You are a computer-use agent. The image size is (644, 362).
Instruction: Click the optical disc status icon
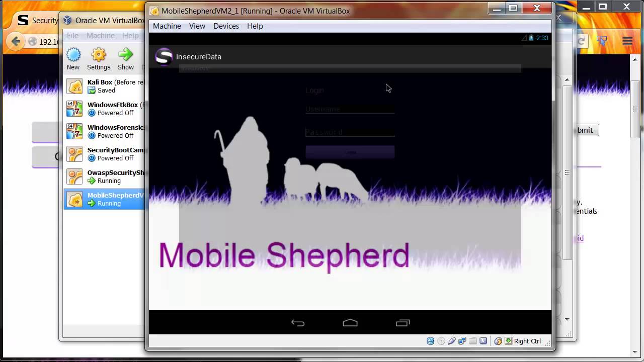coord(441,341)
